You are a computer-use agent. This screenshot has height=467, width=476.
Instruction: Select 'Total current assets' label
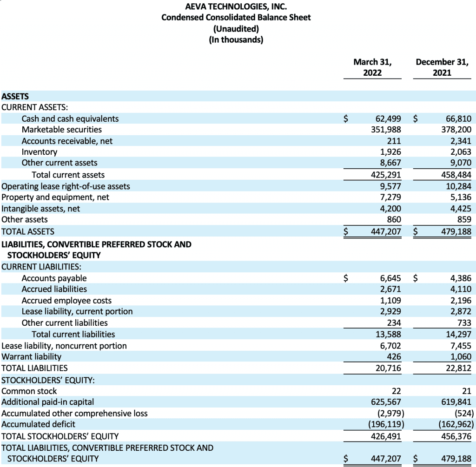point(68,175)
